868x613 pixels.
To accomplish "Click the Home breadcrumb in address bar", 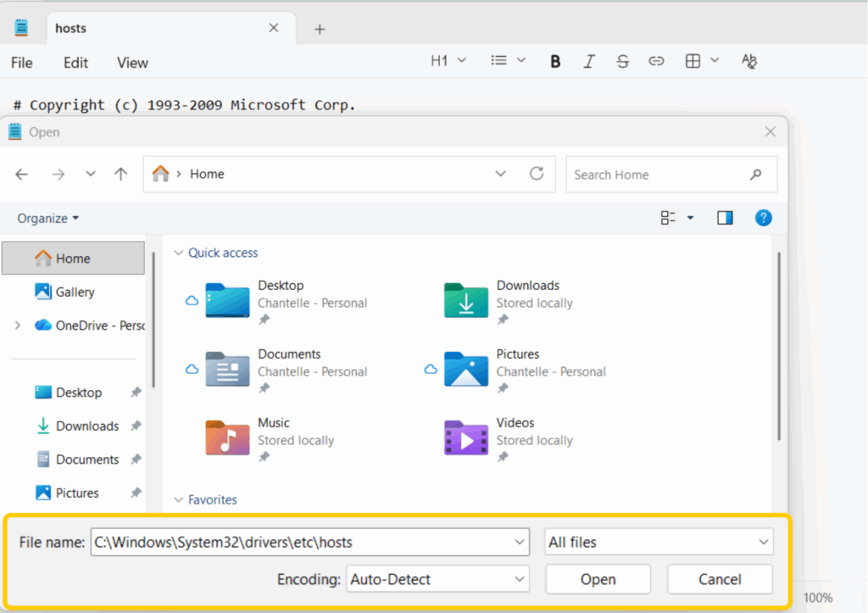I will pyautogui.click(x=207, y=174).
